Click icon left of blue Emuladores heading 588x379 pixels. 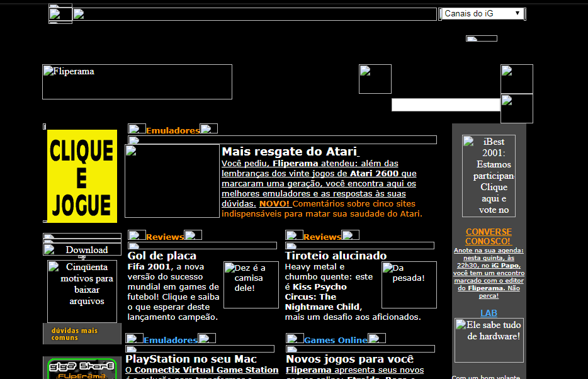click(134, 339)
